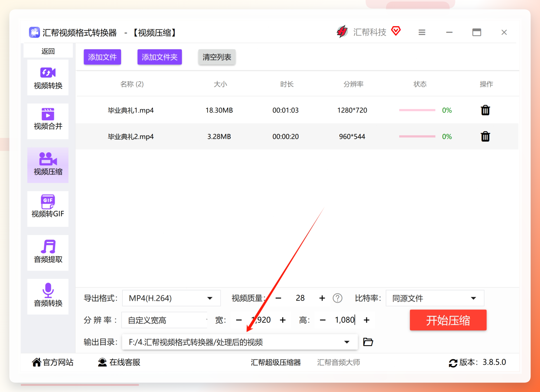540x392 pixels.
Task: Click the 时长 column header
Action: coord(287,84)
